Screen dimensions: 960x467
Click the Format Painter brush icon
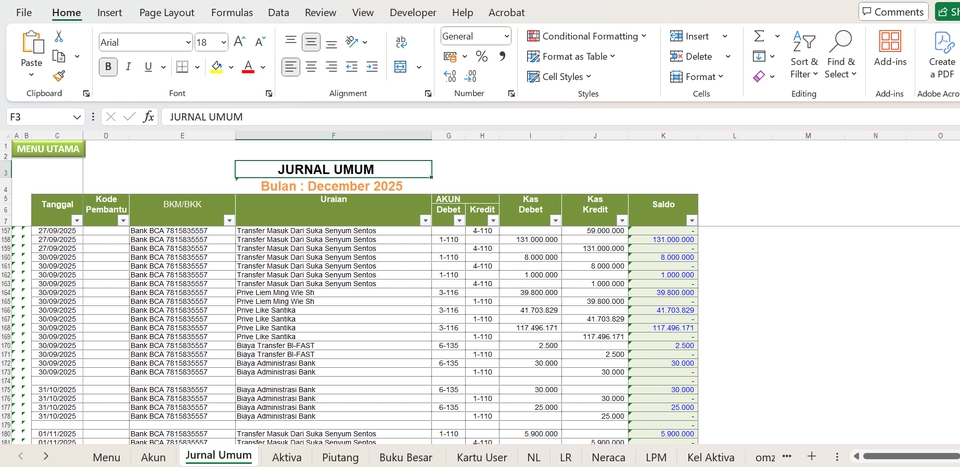(59, 75)
